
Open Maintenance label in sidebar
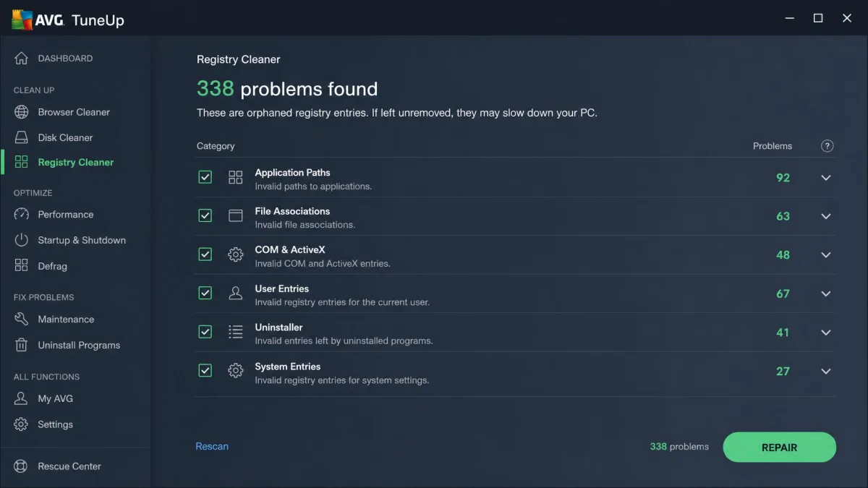[x=66, y=320]
